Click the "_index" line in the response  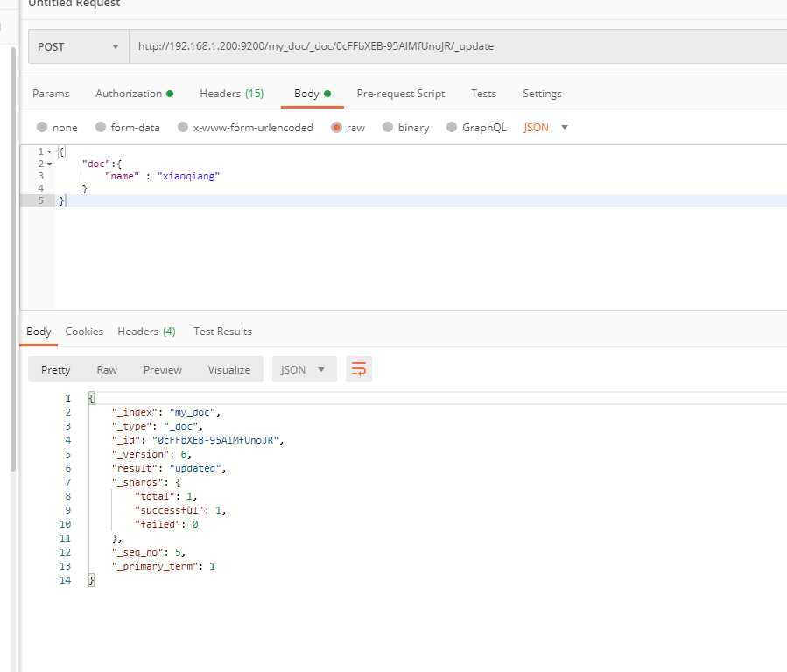(166, 412)
